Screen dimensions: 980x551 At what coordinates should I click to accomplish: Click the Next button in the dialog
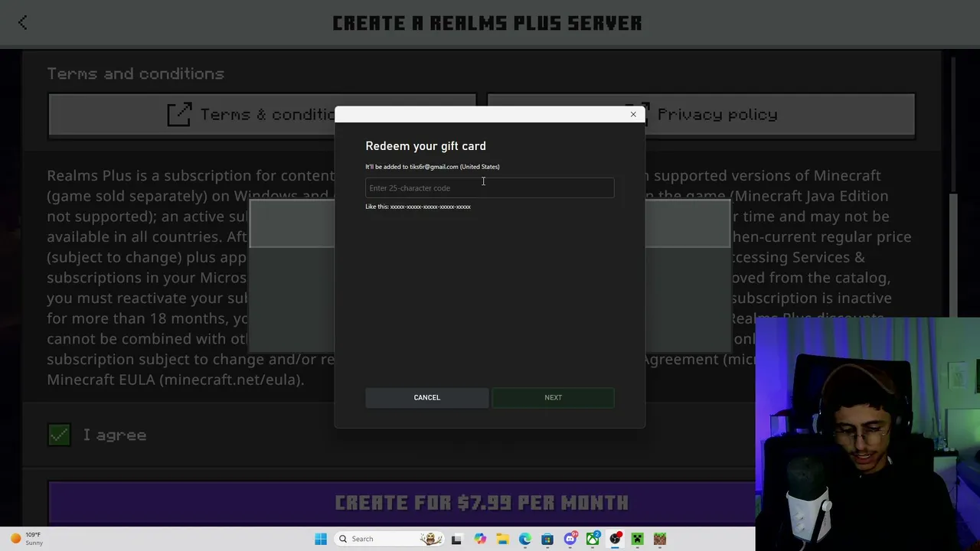click(553, 397)
